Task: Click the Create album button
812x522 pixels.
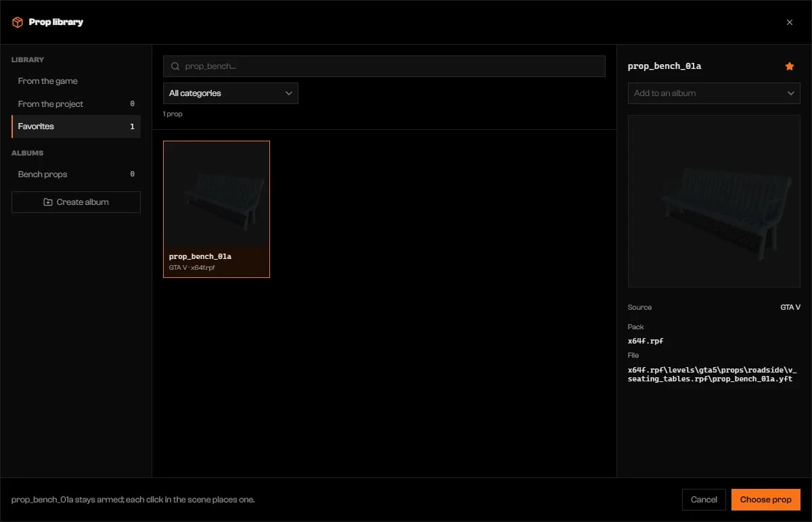Action: pyautogui.click(x=76, y=202)
